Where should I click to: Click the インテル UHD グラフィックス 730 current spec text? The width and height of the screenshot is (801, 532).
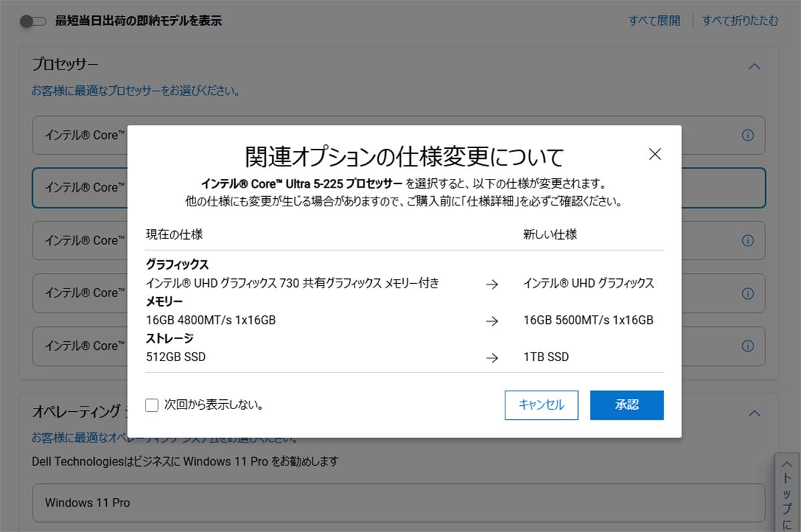(292, 283)
